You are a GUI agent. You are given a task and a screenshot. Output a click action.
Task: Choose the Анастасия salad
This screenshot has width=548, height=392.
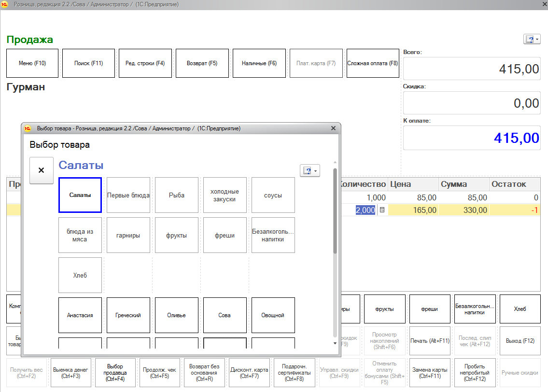click(x=80, y=315)
